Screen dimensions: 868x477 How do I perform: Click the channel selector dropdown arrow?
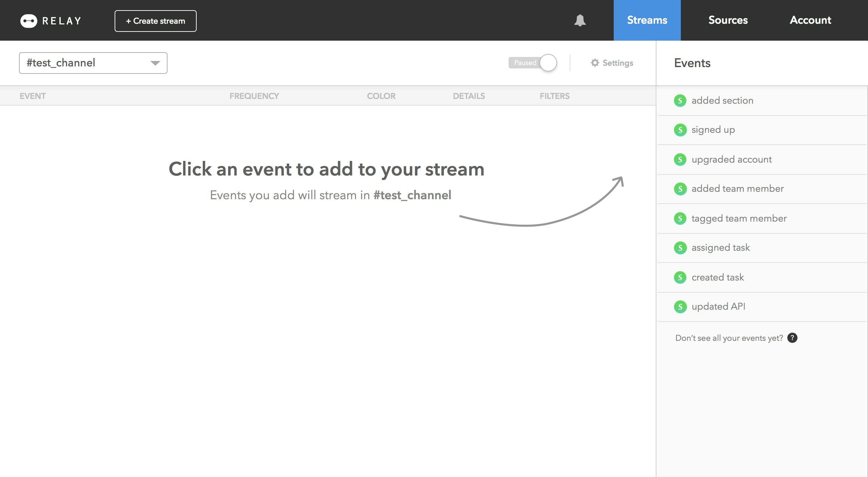(x=155, y=63)
